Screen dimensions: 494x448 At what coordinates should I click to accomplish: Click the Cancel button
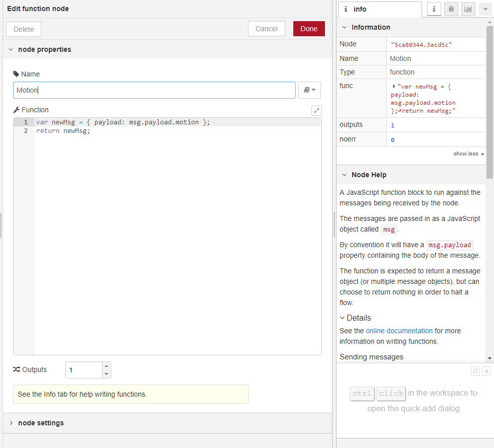[266, 29]
